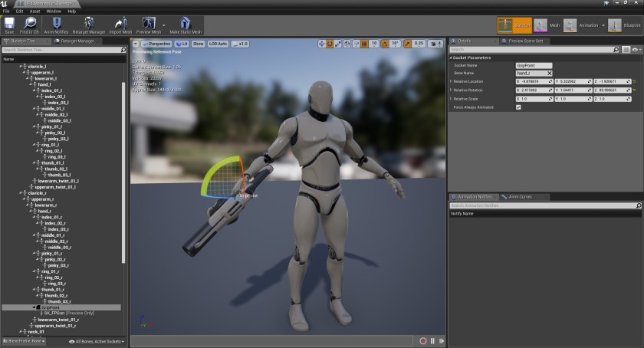Uncheck Force Always Animated checkbox
Viewport: 644px width, 348px height.
518,107
